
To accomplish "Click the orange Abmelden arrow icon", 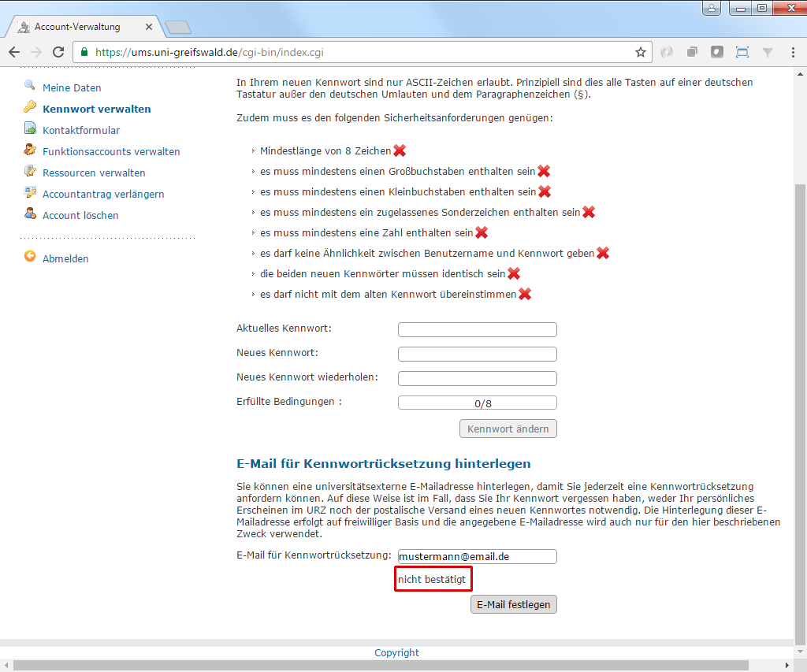I will tap(30, 257).
